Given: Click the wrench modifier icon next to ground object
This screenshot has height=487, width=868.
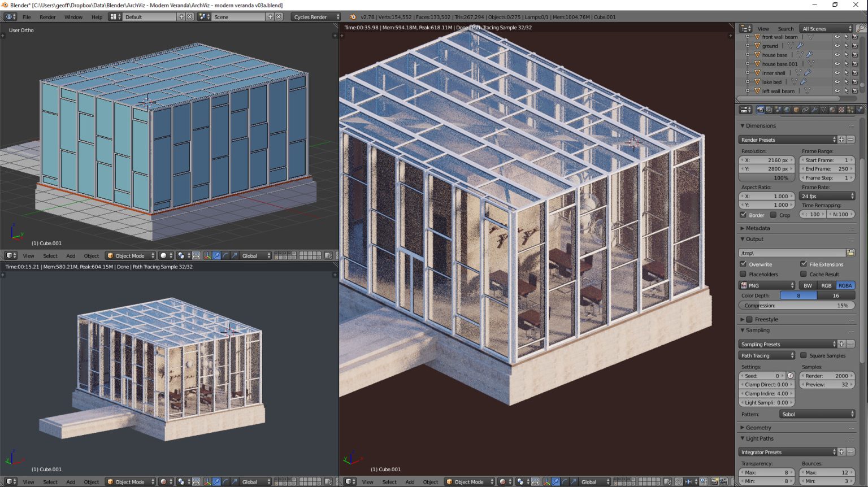Looking at the screenshot, I should point(800,46).
